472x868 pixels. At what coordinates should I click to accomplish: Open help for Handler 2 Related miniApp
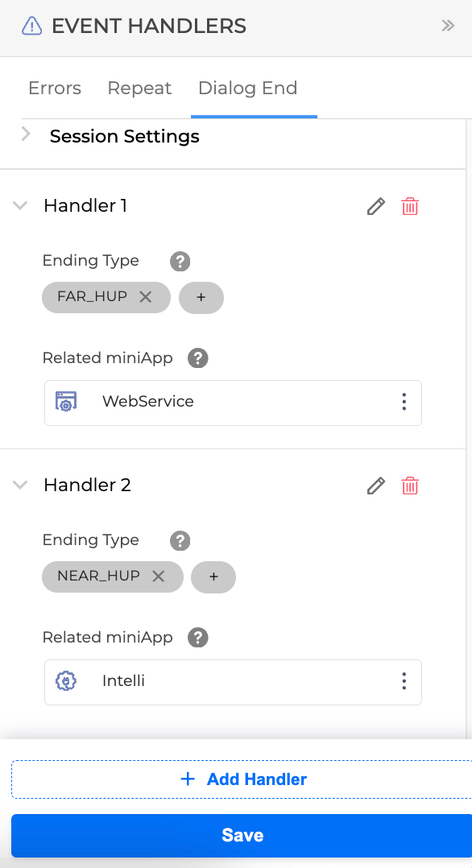coord(198,638)
